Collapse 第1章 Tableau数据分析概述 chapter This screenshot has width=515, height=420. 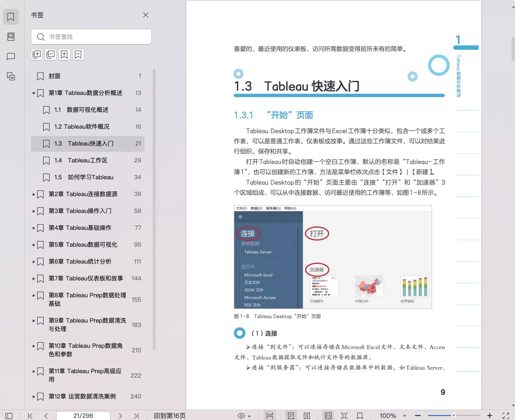click(x=33, y=93)
